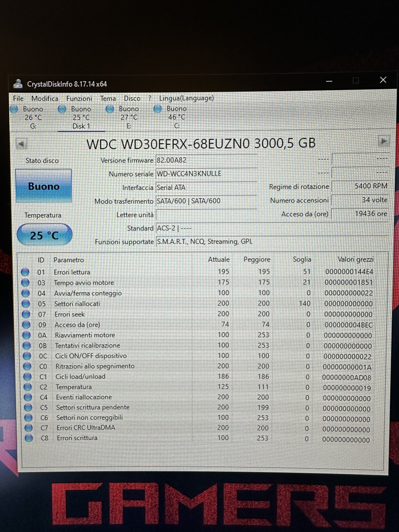Go to previous disk arrow

pyautogui.click(x=21, y=144)
